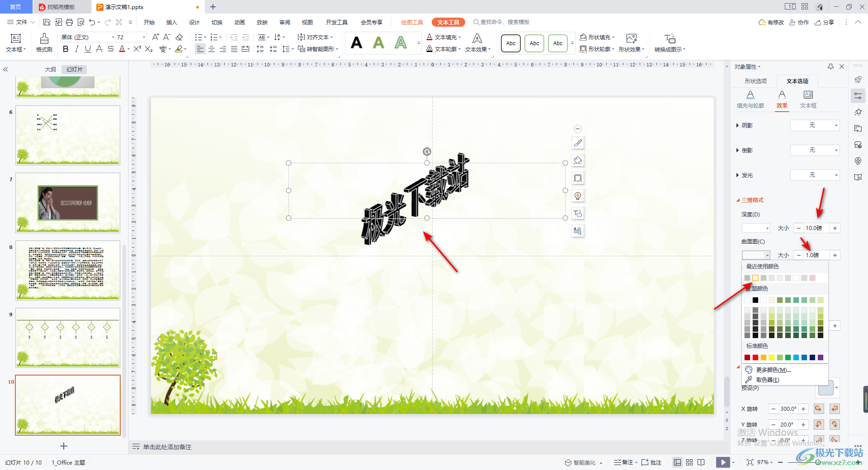
Task: Open the Animation (动画) tab
Action: tap(240, 22)
